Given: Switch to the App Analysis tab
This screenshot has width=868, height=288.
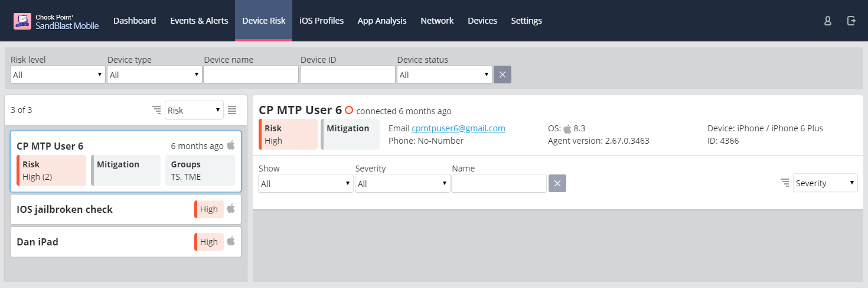Looking at the screenshot, I should (x=382, y=21).
